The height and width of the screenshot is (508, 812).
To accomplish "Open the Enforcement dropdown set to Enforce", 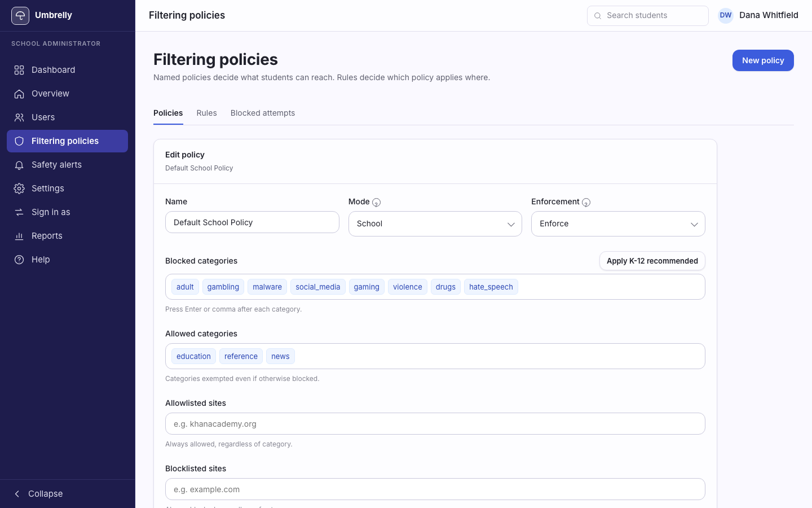I will click(x=618, y=224).
